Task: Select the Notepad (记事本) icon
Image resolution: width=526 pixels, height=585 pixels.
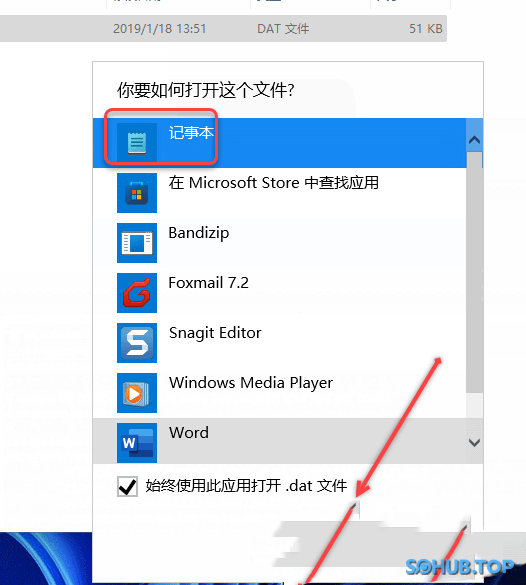Action: (x=137, y=143)
